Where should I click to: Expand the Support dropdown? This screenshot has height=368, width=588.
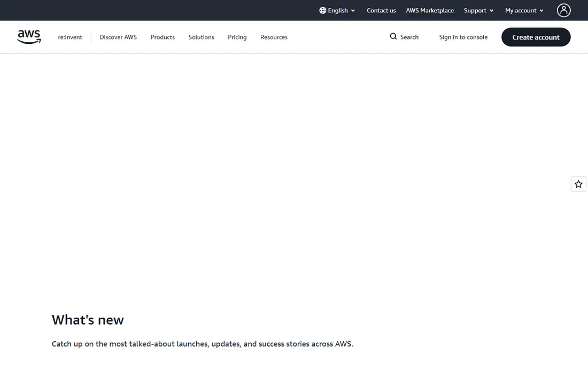(478, 11)
